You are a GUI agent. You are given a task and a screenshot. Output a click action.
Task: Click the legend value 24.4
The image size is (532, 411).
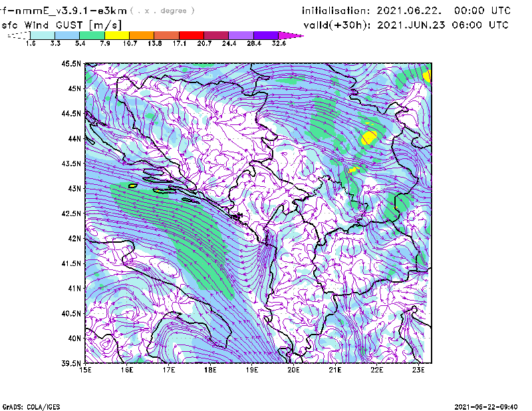tap(229, 43)
